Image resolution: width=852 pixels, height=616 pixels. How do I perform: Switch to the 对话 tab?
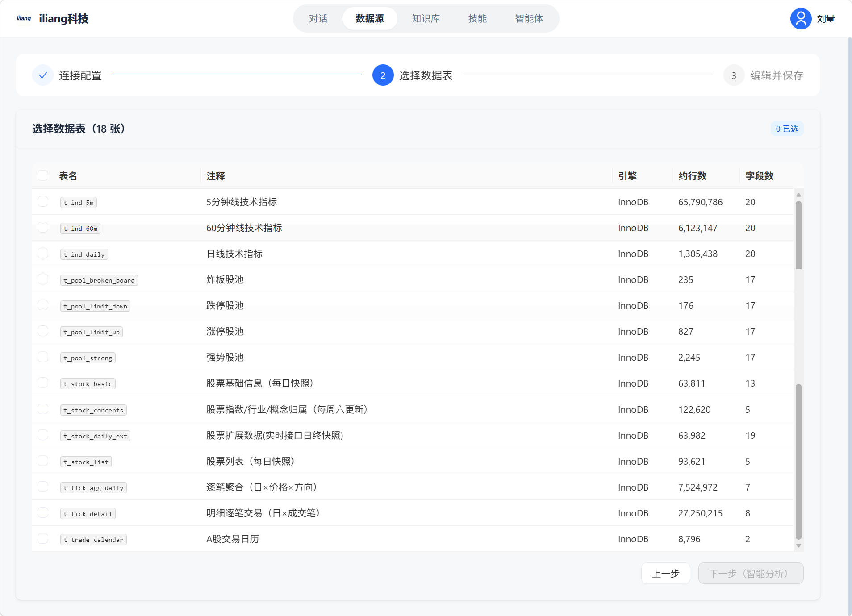(x=318, y=18)
